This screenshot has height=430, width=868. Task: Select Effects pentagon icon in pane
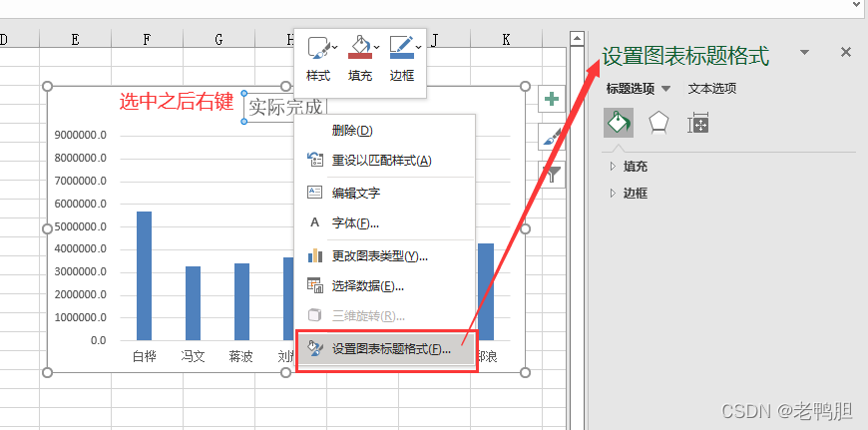[658, 123]
